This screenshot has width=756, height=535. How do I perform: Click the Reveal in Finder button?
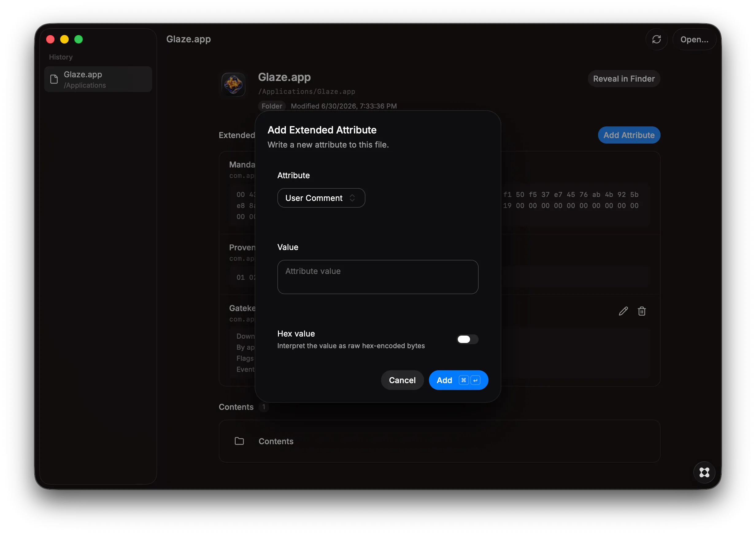point(623,79)
